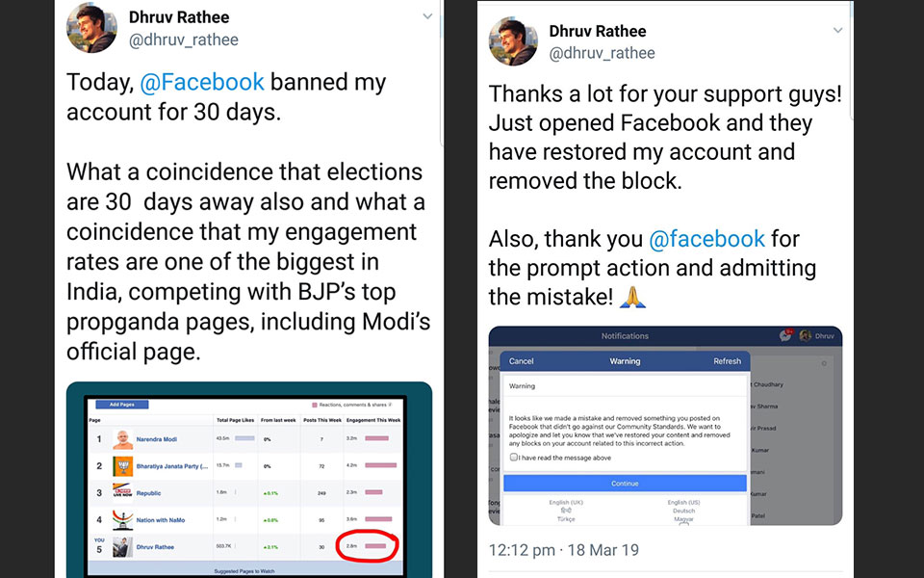The height and width of the screenshot is (578, 924).
Task: Click Bharatiya Janata Party logo icon
Action: [121, 466]
